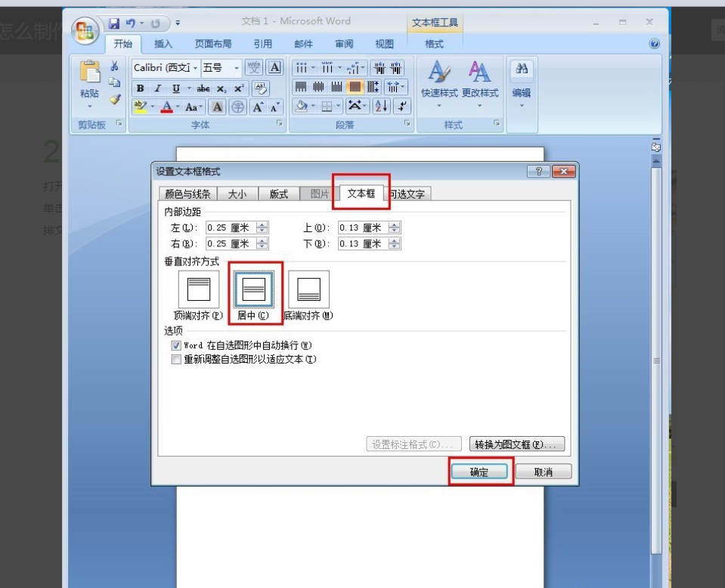Open the phonetic guide (wén) tool
This screenshot has height=588, width=725.
(254, 68)
